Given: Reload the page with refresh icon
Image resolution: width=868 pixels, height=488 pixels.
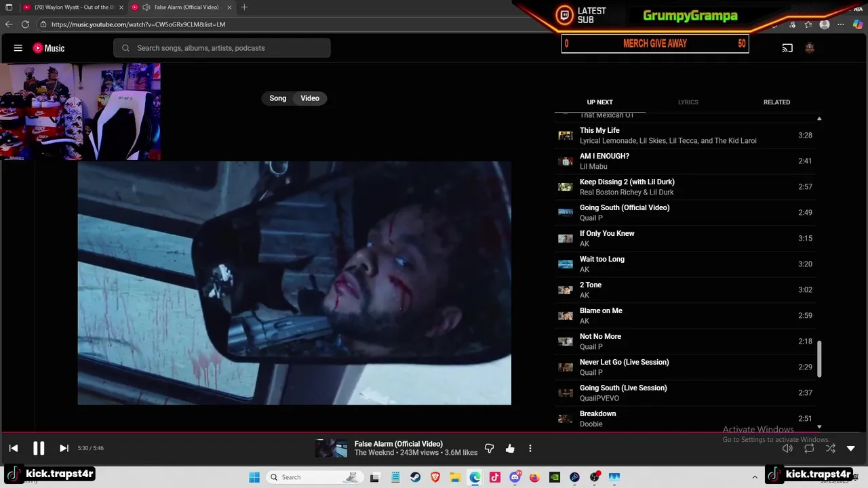Looking at the screenshot, I should click(25, 24).
